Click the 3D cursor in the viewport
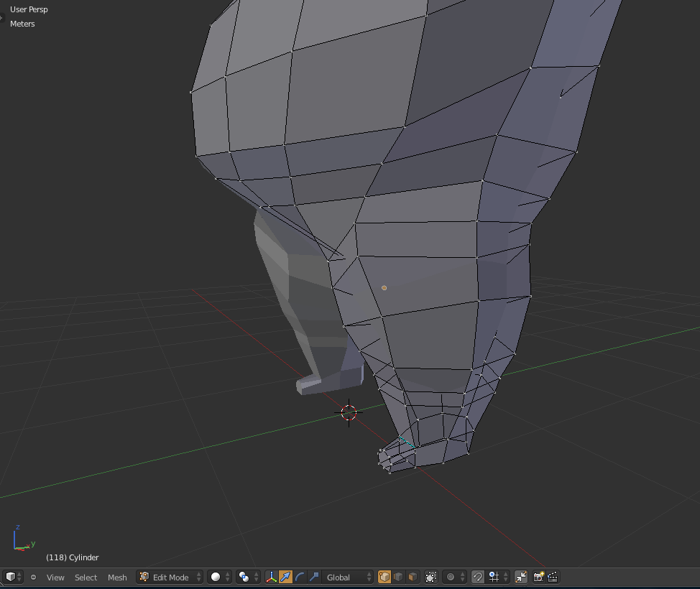Image resolution: width=700 pixels, height=589 pixels. (349, 413)
